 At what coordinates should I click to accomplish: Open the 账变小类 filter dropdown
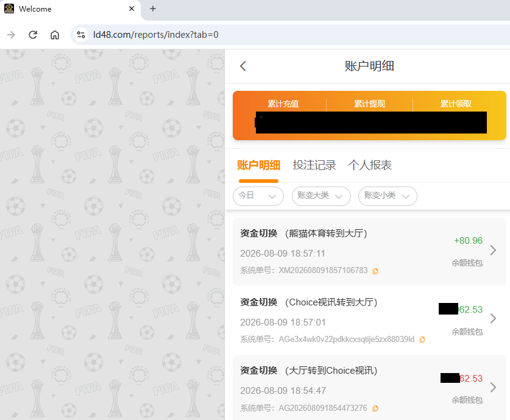click(388, 196)
